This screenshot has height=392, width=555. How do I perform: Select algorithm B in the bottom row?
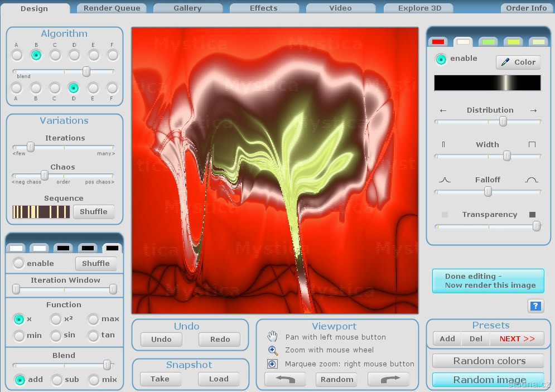36,88
